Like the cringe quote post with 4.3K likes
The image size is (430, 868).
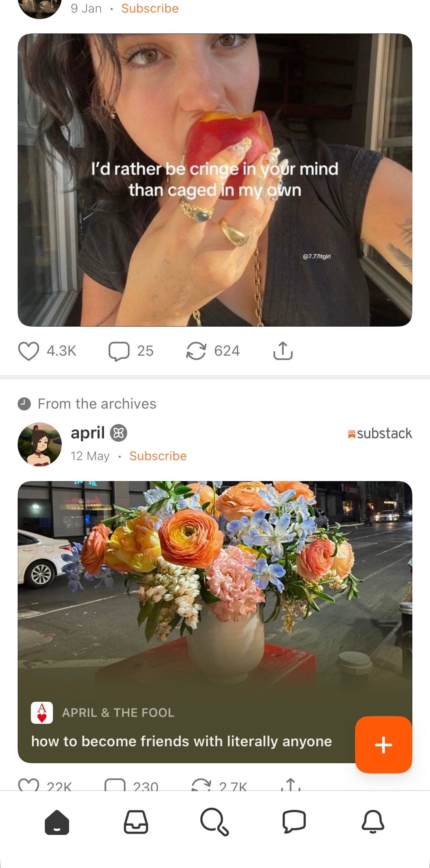pyautogui.click(x=29, y=351)
